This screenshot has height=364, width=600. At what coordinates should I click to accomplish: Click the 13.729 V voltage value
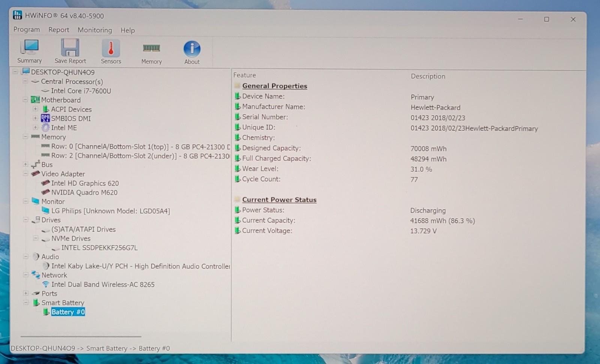[423, 231]
